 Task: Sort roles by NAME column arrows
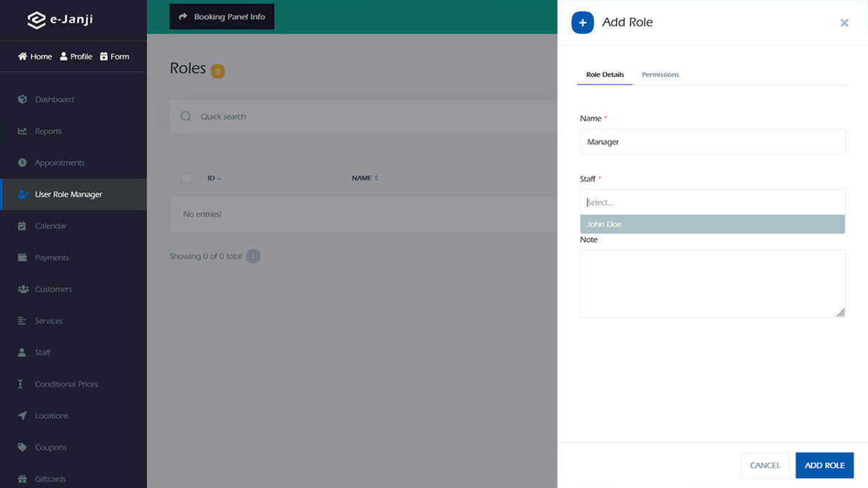click(376, 178)
